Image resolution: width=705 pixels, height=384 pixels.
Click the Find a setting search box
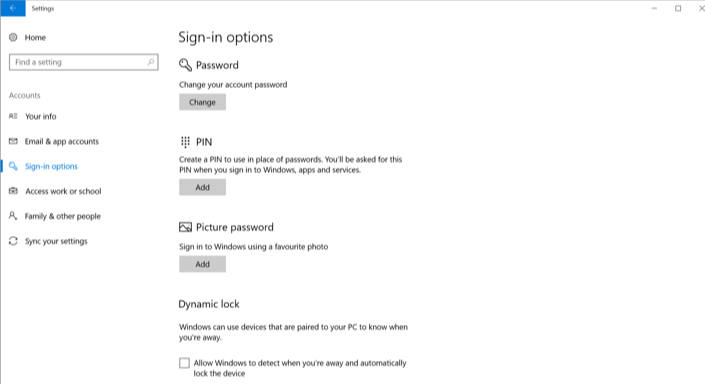(84, 62)
